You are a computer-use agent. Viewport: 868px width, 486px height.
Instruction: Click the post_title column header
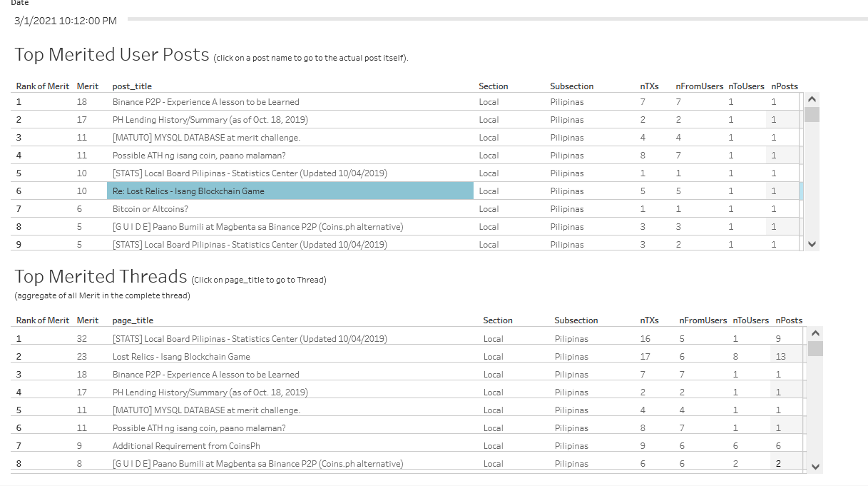point(132,86)
